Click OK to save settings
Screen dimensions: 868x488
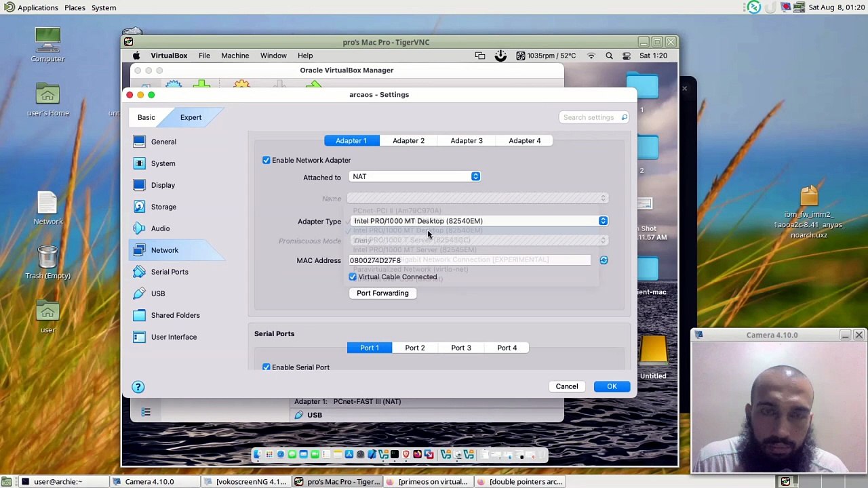coord(612,386)
